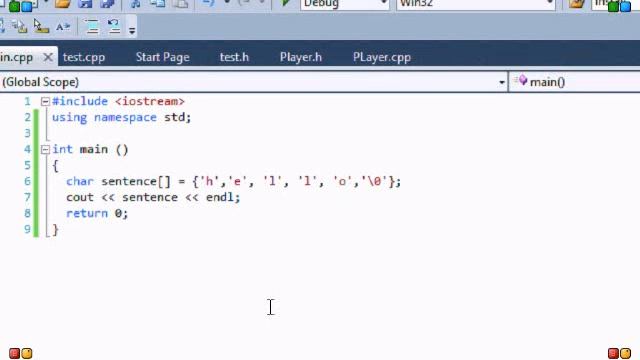Click the '<iostream>' include text
This screenshot has height=360, width=640.
(150, 101)
